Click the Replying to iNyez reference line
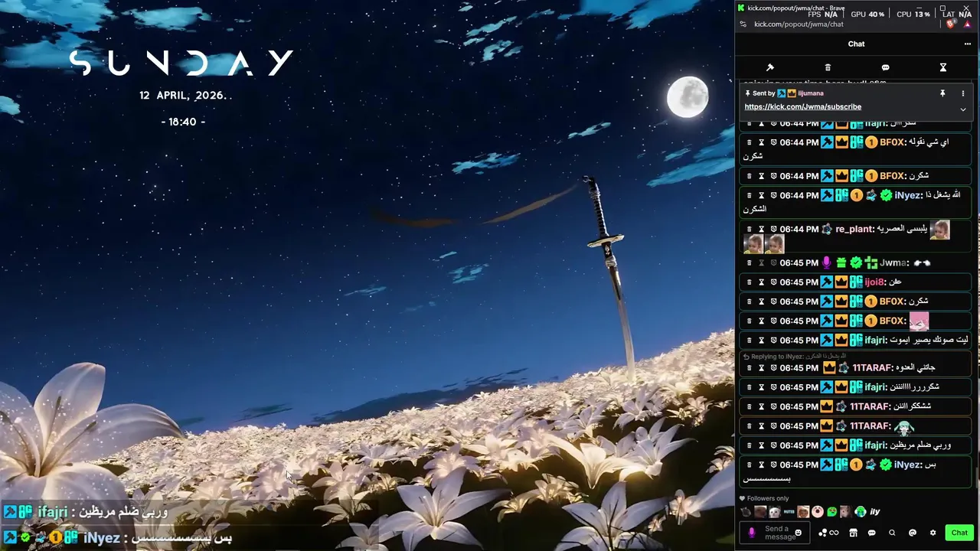This screenshot has width=980, height=551. pos(795,357)
